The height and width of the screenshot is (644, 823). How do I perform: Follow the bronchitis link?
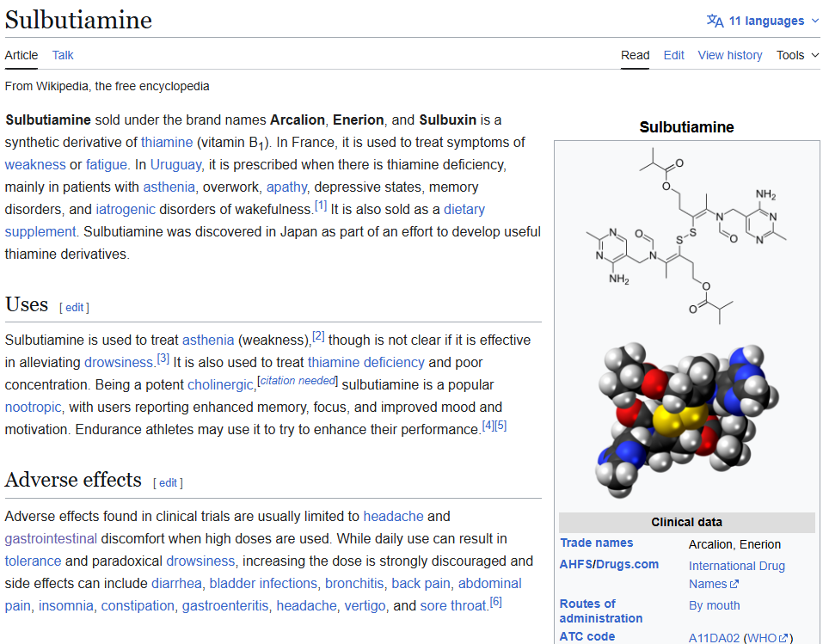354,584
